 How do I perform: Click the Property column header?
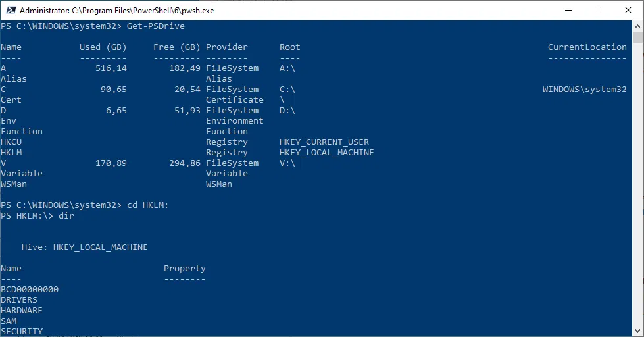(x=184, y=269)
